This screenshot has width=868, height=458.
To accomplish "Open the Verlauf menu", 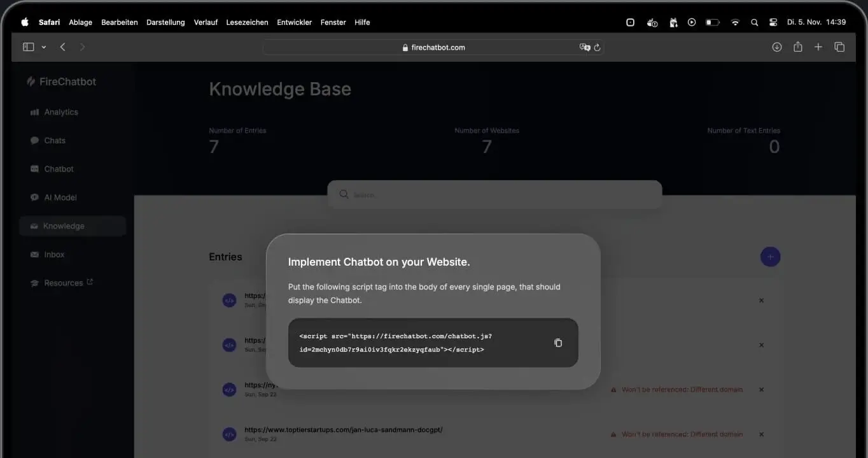I will click(x=206, y=22).
